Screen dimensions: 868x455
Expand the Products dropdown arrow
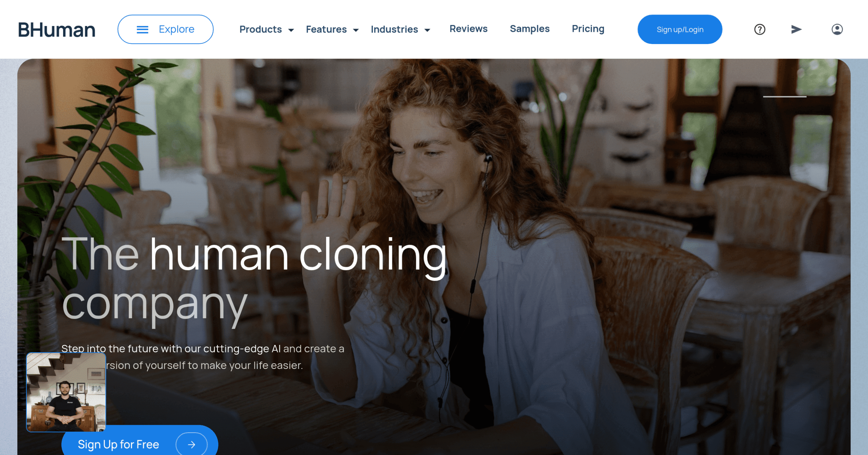click(x=291, y=30)
